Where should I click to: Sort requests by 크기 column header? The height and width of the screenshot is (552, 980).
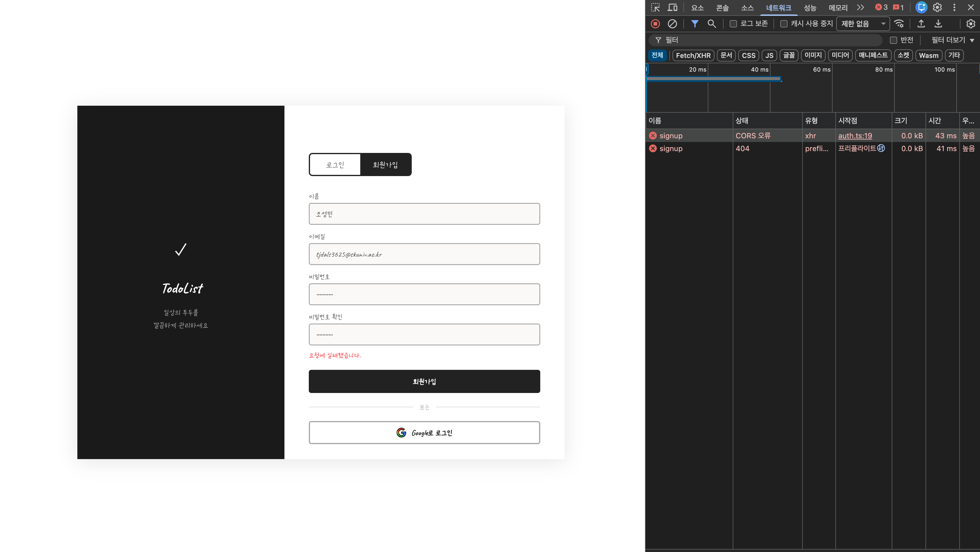(x=908, y=121)
